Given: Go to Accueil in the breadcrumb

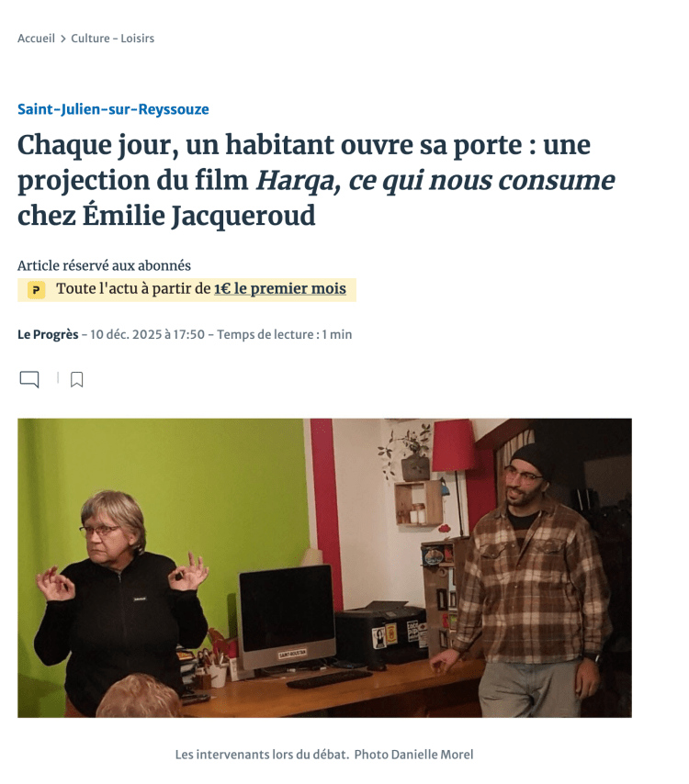Looking at the screenshot, I should coord(36,39).
